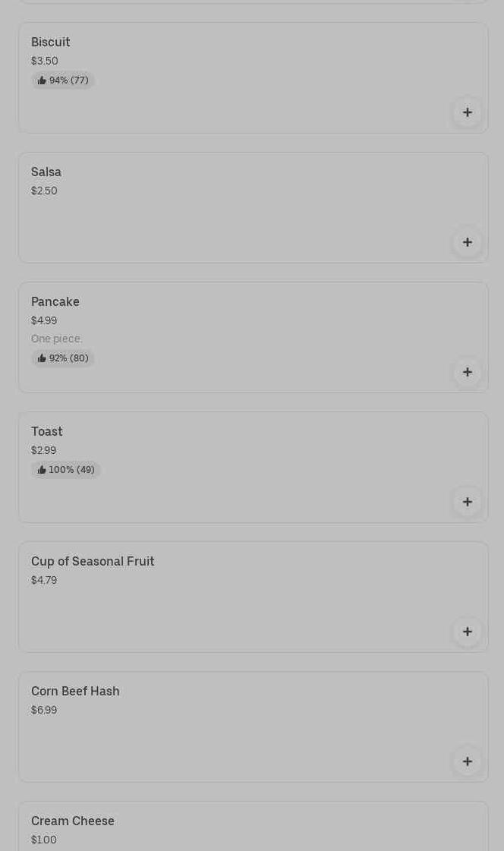Add Corn Beef Hash to the cart
This screenshot has height=851, width=504.
pyautogui.click(x=467, y=761)
